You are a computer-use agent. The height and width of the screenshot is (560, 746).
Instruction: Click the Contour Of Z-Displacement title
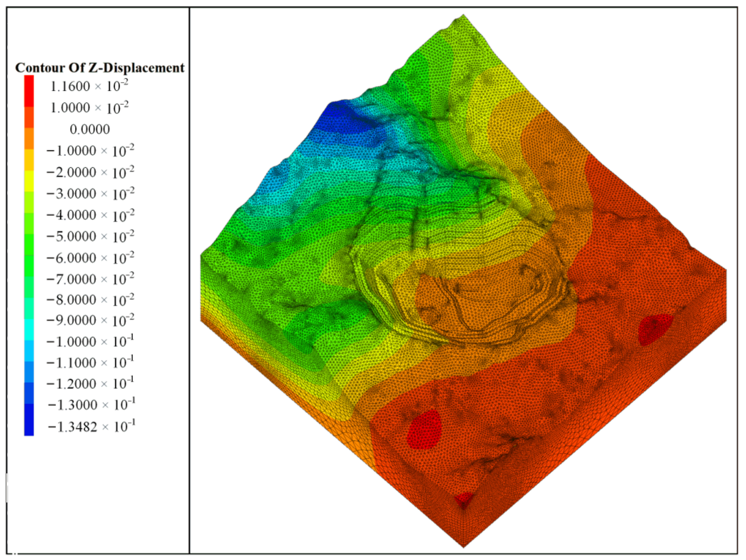coord(100,68)
